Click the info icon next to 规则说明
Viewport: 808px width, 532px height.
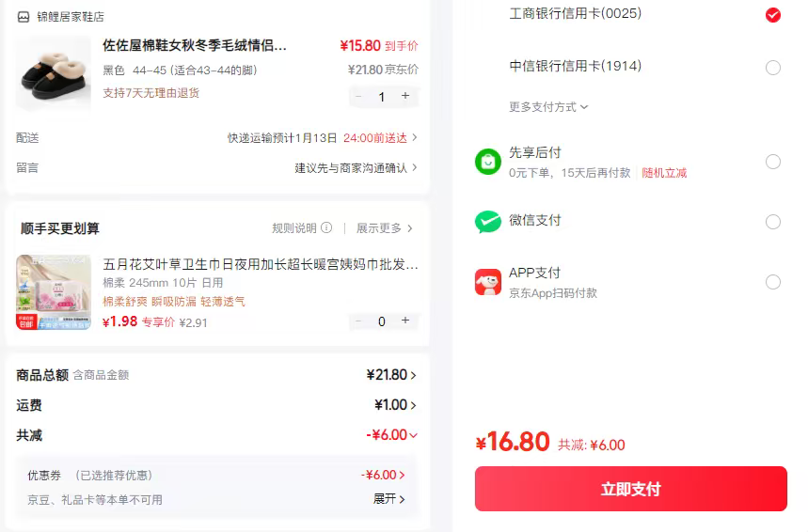click(x=326, y=227)
